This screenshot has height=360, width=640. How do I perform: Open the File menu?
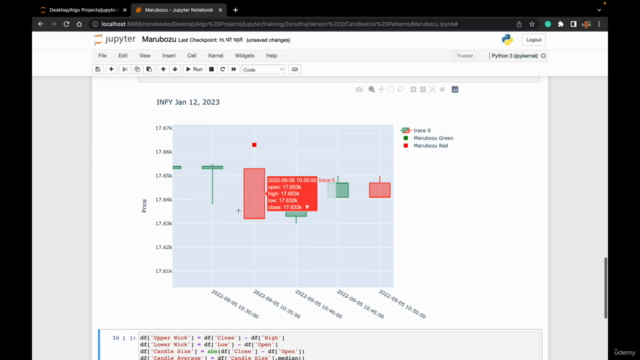pos(102,56)
